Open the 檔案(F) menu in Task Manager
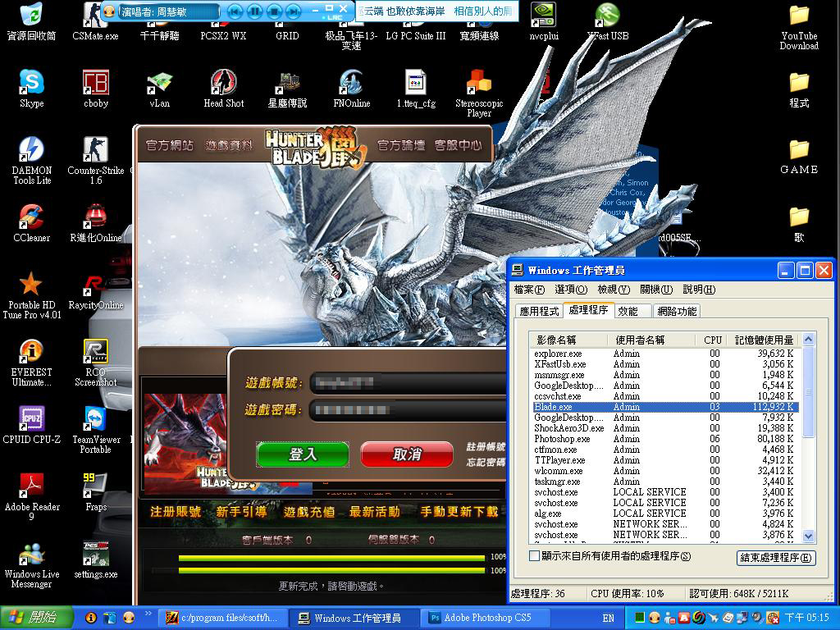Screen dimensions: 840x630 pyautogui.click(x=529, y=290)
